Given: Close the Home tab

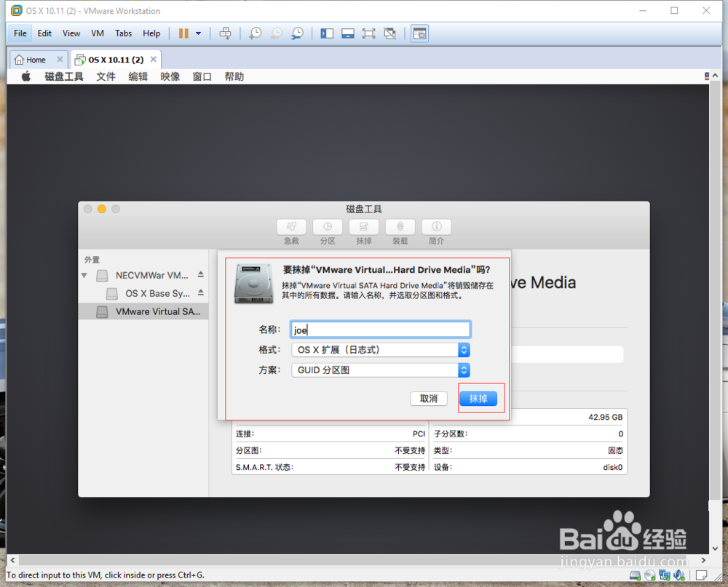Looking at the screenshot, I should (x=60, y=60).
